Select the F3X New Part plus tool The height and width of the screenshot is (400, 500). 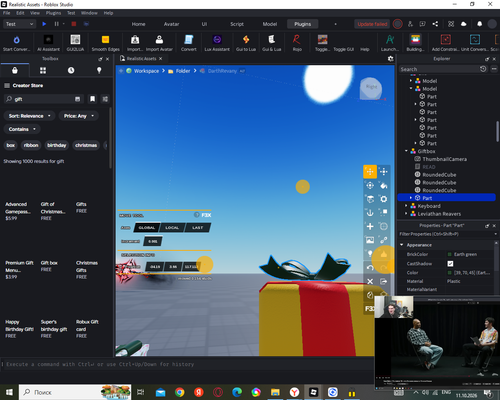370,226
